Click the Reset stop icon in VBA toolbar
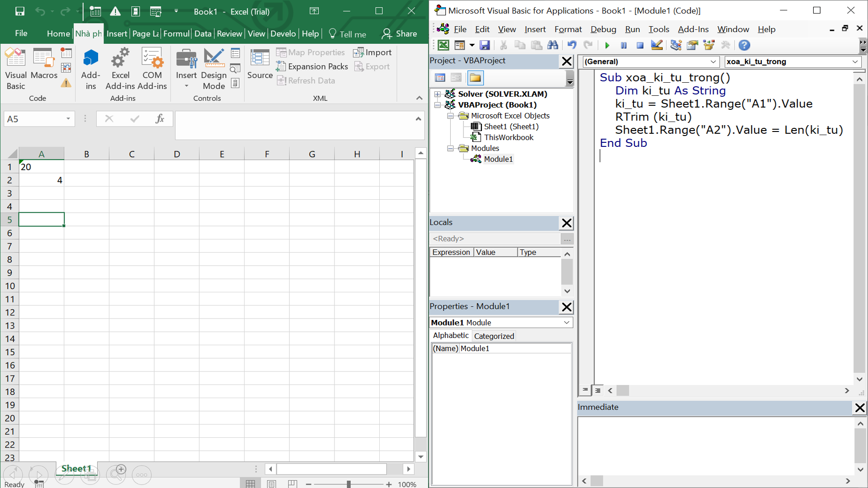This screenshot has height=488, width=868. [640, 45]
